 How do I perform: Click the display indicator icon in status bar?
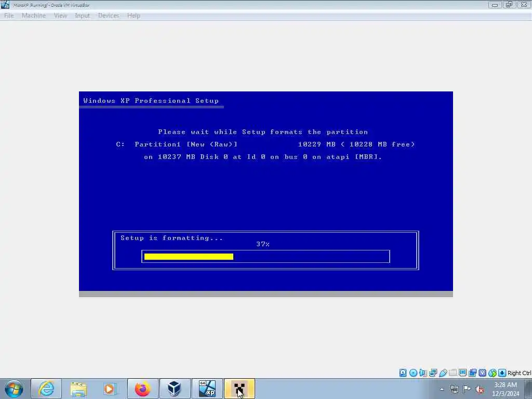pyautogui.click(x=462, y=373)
